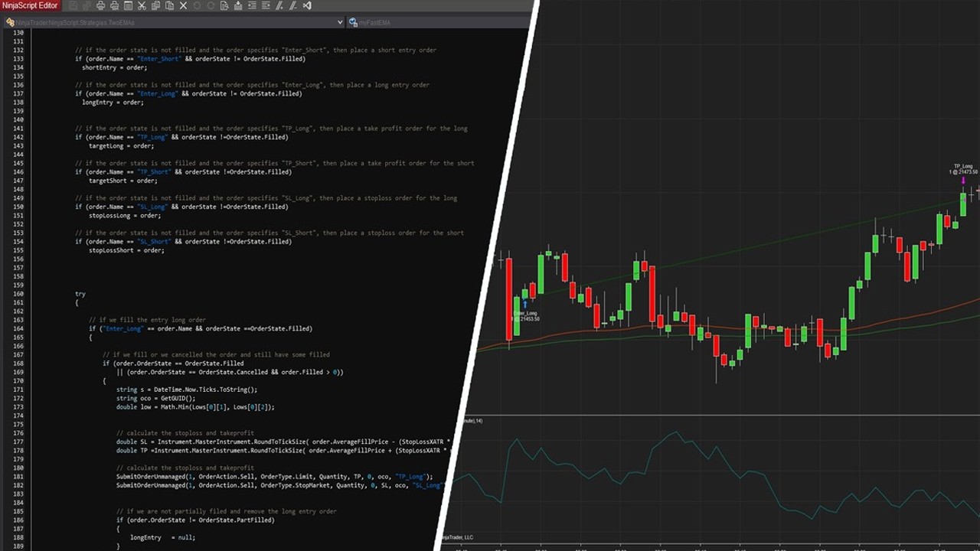Click the Cut scissors icon
980x551 pixels.
click(142, 5)
